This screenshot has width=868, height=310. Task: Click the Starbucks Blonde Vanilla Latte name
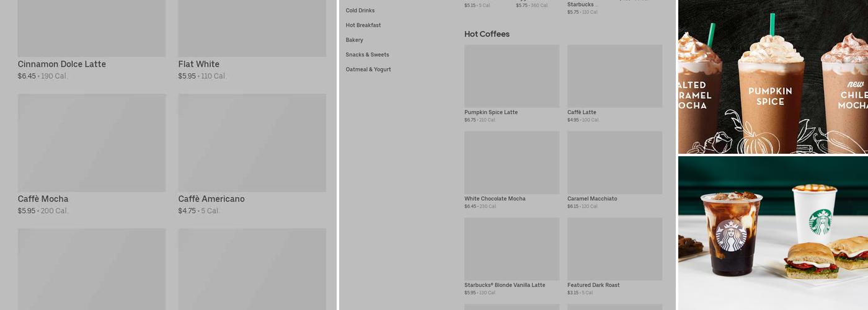coord(505,285)
